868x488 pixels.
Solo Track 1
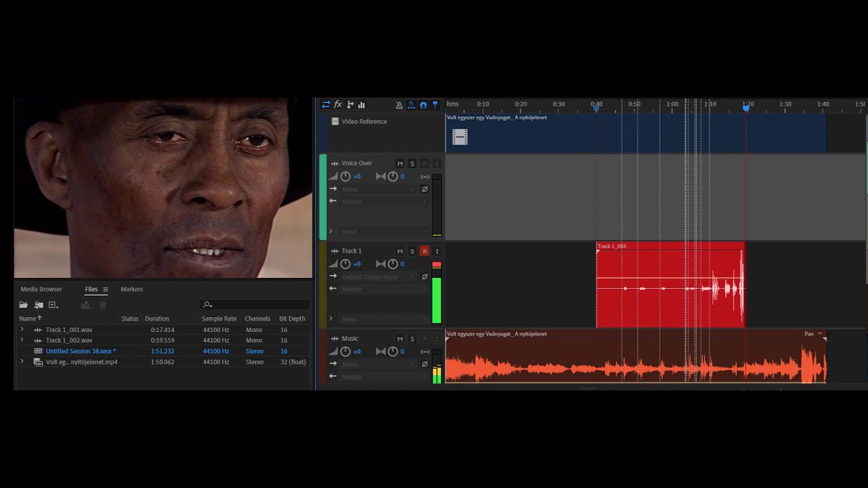(x=412, y=251)
